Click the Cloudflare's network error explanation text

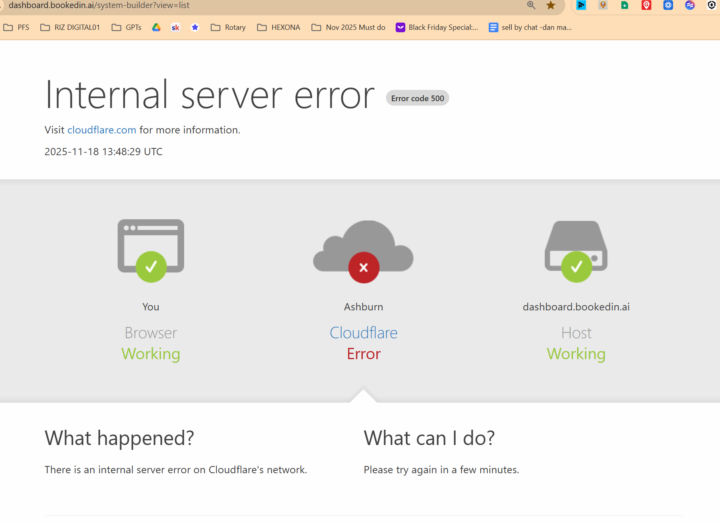(176, 470)
